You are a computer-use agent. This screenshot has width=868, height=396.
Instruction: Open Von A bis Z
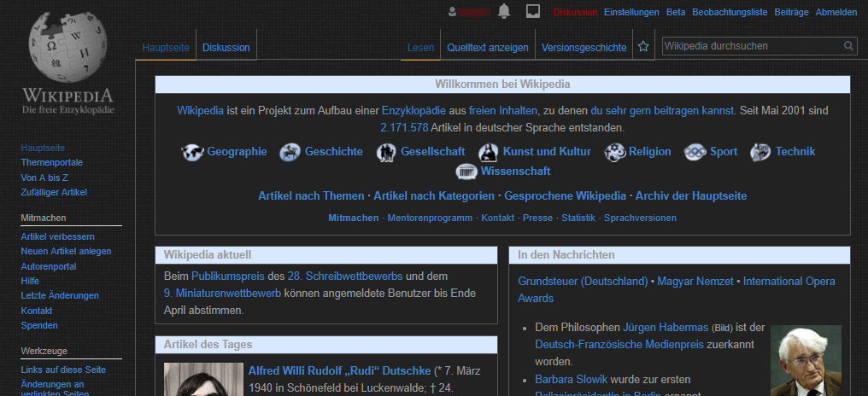[44, 178]
